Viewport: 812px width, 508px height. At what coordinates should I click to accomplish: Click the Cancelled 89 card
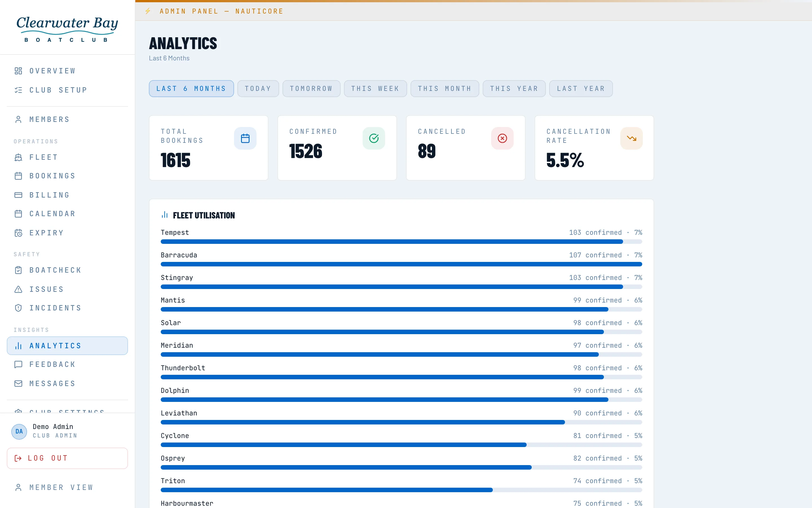coord(465,148)
